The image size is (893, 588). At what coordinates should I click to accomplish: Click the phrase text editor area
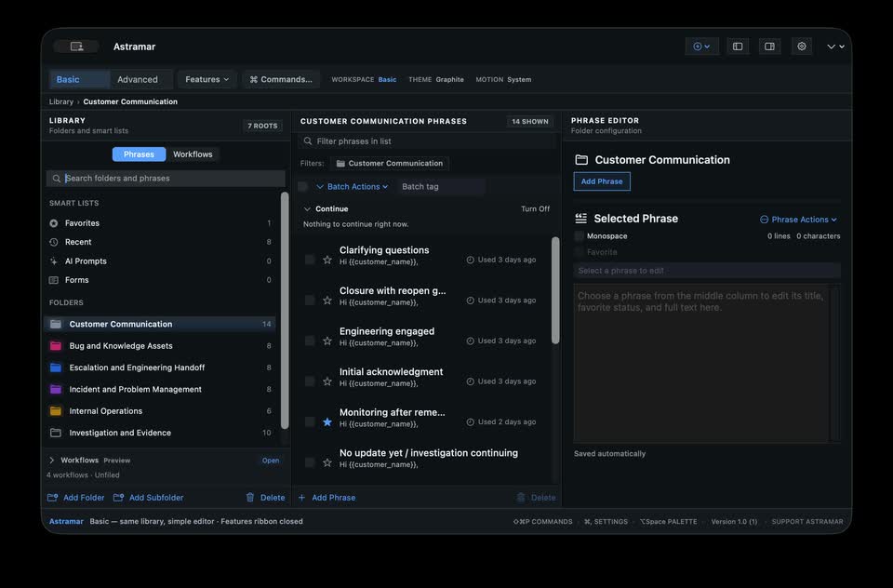(x=701, y=363)
